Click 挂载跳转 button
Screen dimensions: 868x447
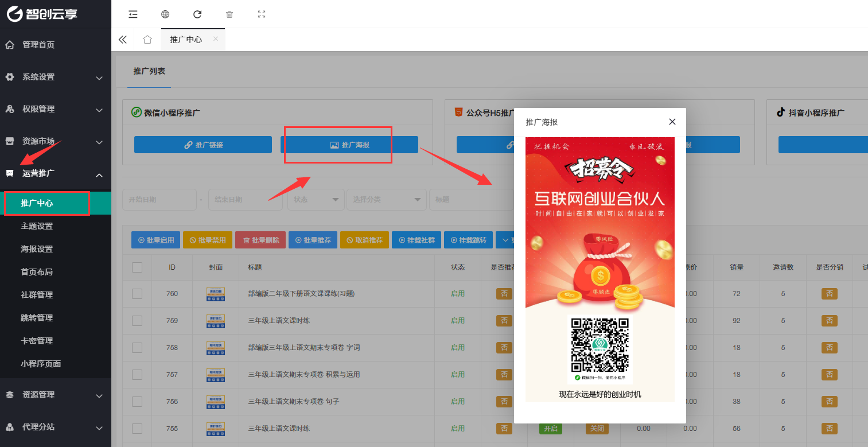(468, 240)
